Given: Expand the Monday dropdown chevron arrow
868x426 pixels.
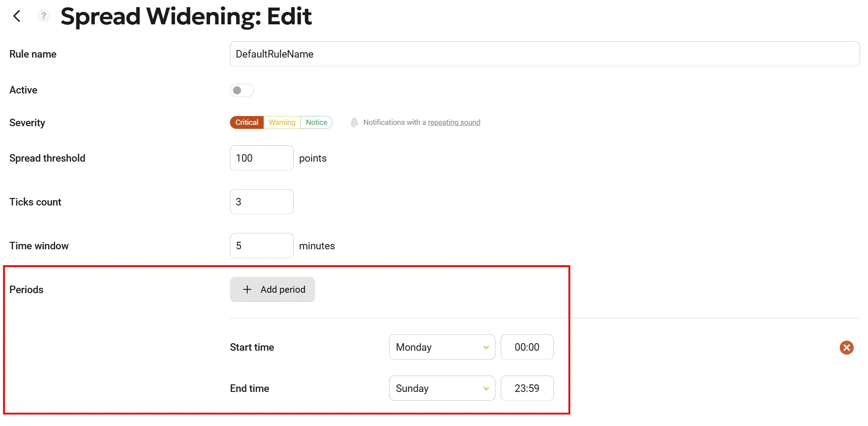Looking at the screenshot, I should click(x=486, y=348).
